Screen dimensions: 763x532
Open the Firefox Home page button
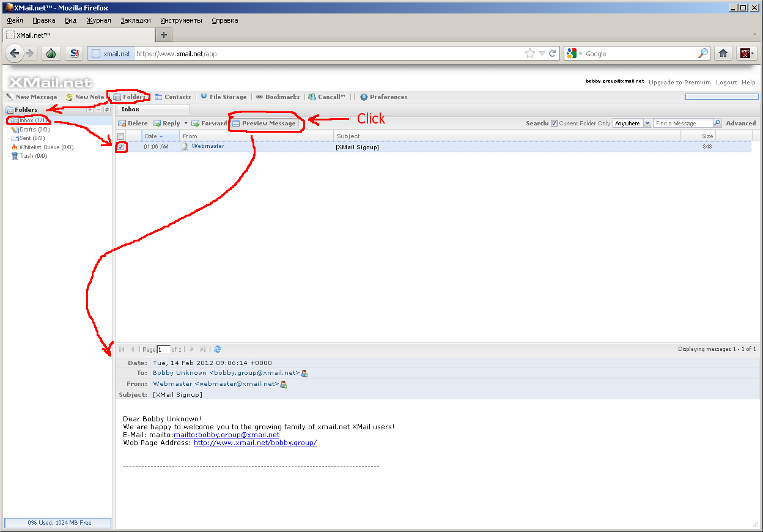723,53
